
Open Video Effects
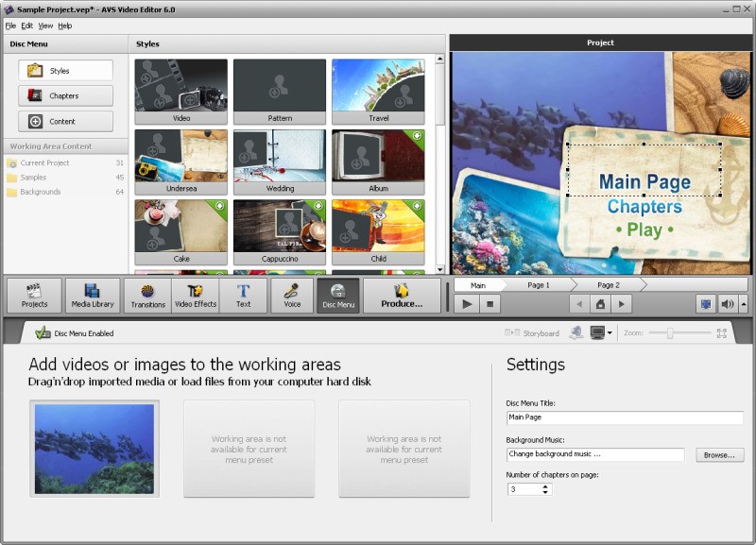point(194,295)
